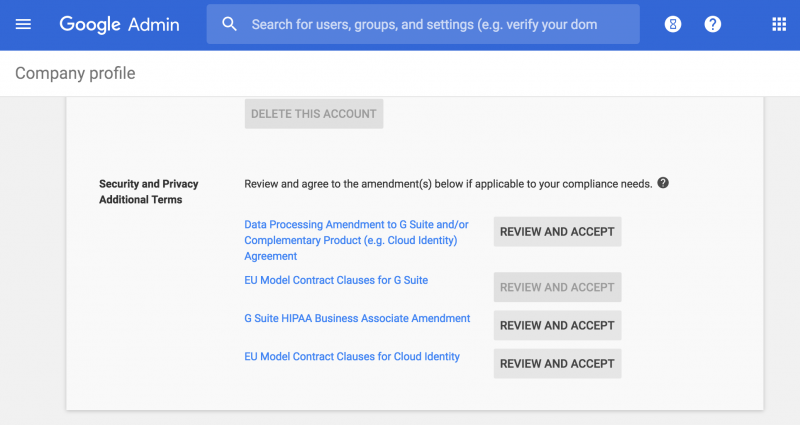The width and height of the screenshot is (800, 425).
Task: Open EU Model Contract Clauses for Cloud Identity
Action: tap(352, 357)
